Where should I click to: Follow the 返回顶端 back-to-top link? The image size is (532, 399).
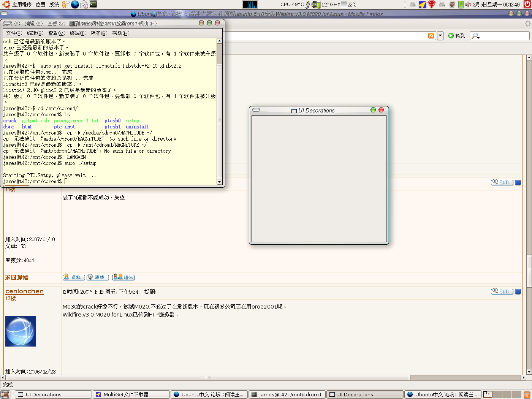(17, 278)
